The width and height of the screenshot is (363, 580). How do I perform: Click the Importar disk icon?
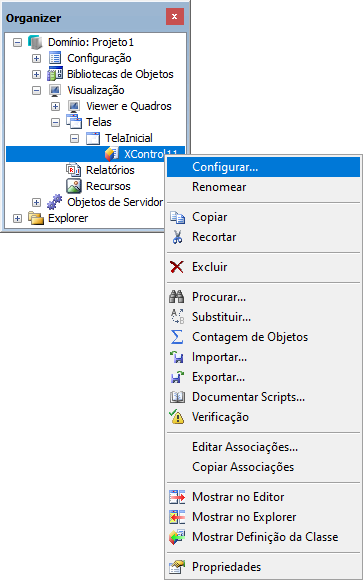pos(177,357)
